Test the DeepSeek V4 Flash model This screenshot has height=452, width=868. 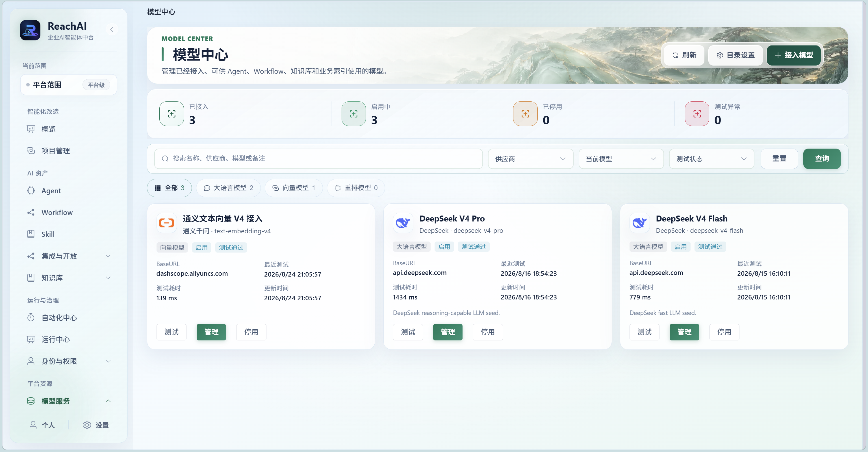[x=644, y=332]
